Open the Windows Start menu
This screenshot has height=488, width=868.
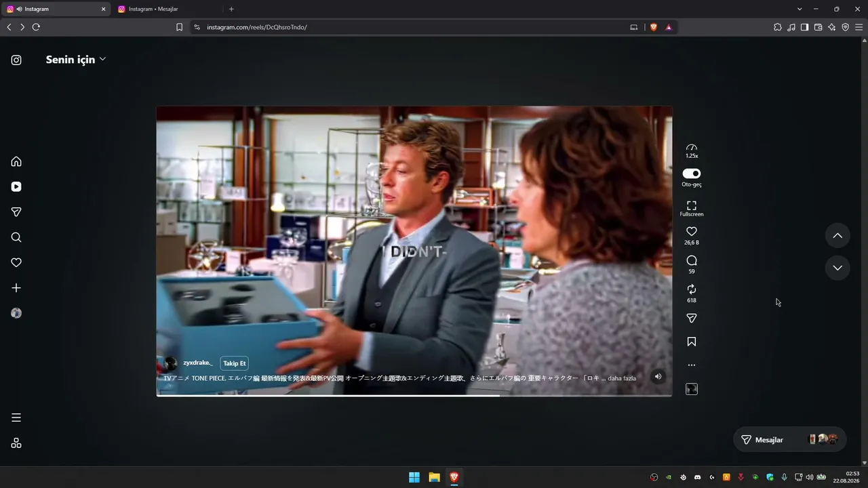tap(414, 477)
